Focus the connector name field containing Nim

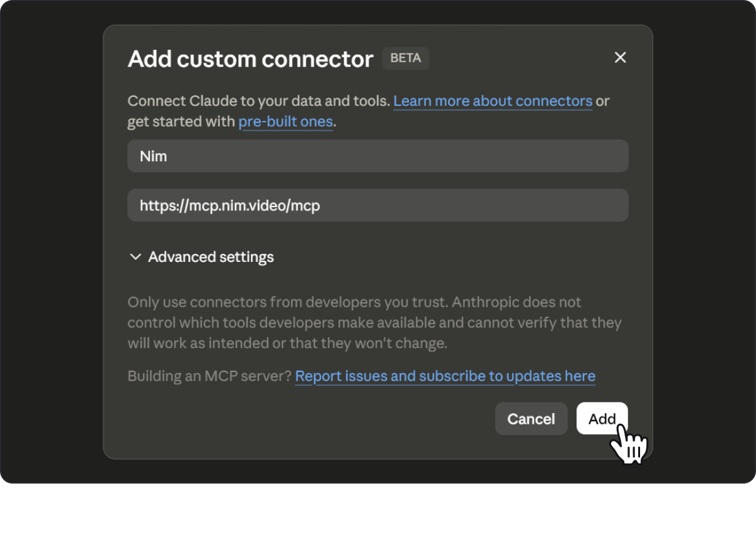[x=378, y=156]
